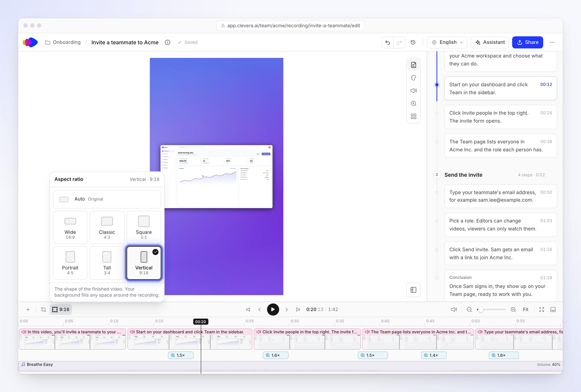Mute the timeline volume speaker
This screenshot has height=392, width=581.
tap(454, 310)
